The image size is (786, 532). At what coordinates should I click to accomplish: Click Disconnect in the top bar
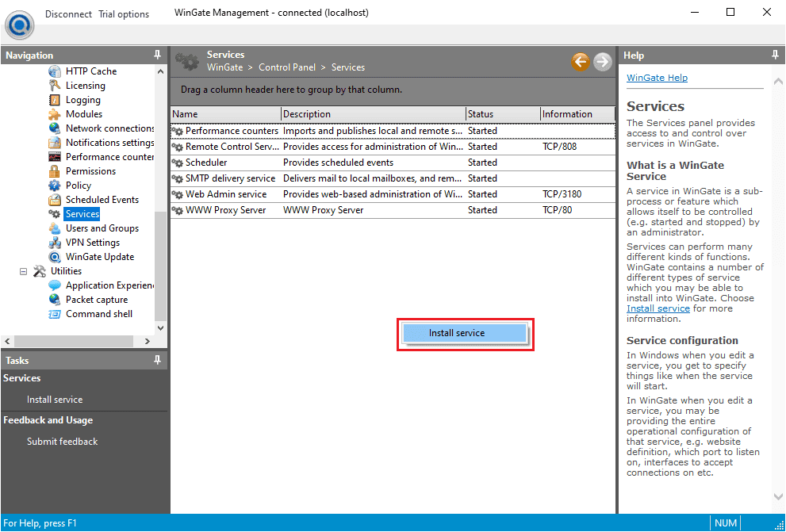tap(68, 14)
